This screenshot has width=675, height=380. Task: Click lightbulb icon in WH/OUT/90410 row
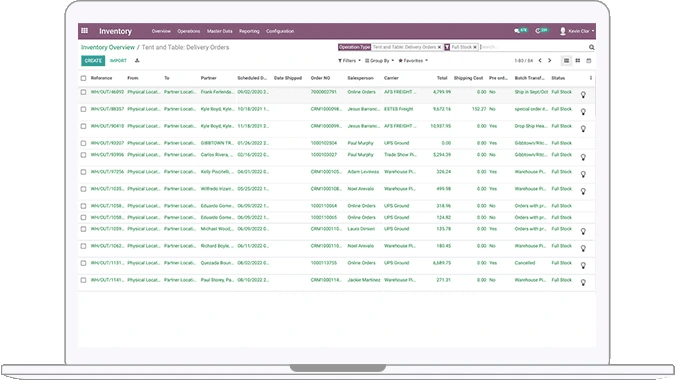[x=583, y=129]
